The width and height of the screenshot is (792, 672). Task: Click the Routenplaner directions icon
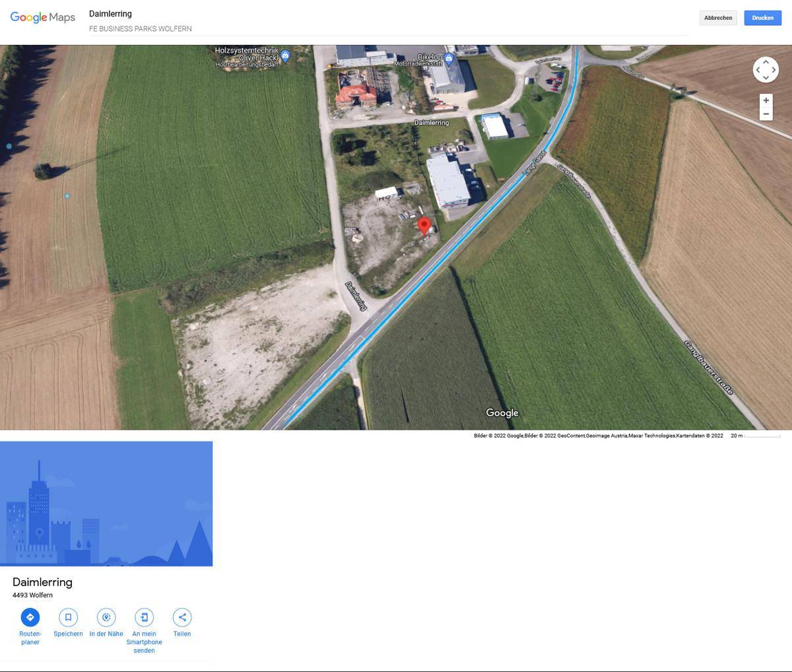click(x=30, y=617)
